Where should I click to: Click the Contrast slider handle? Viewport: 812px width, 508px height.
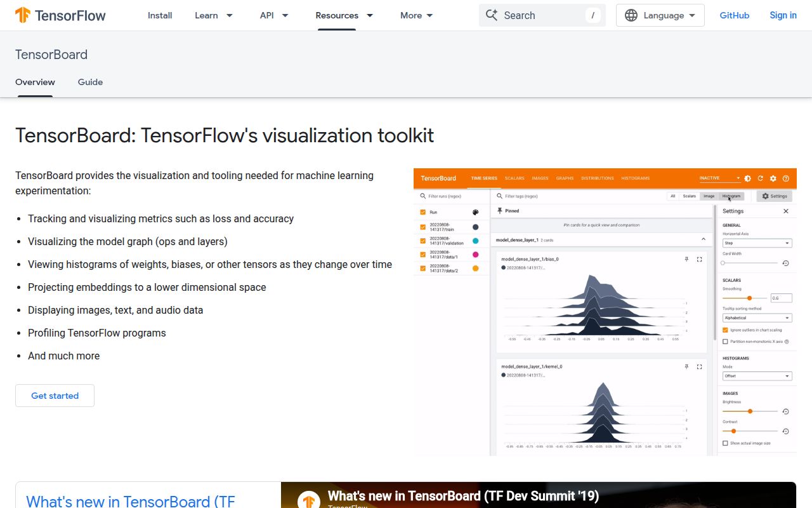(733, 431)
